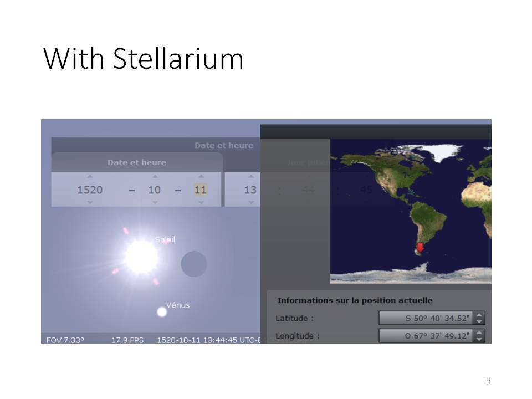The width and height of the screenshot is (532, 399).
Task: Select the hour value 13
Action: tap(250, 190)
